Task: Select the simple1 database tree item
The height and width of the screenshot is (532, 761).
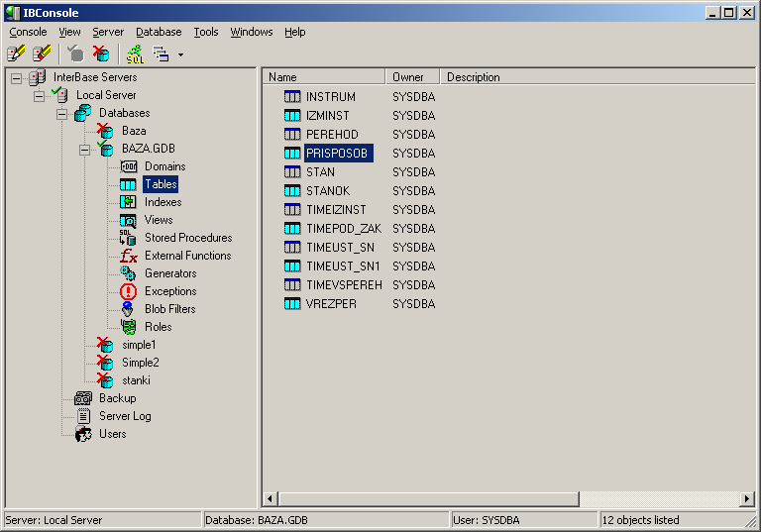Action: click(139, 345)
